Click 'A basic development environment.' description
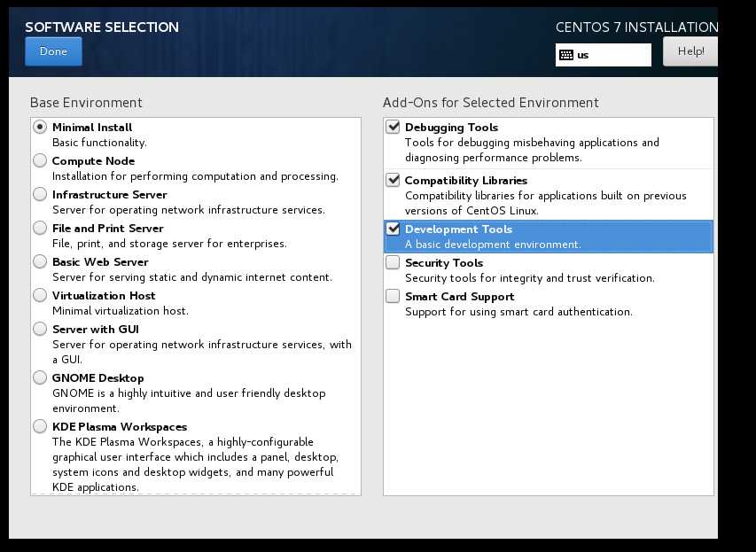This screenshot has width=756, height=552. [x=494, y=245]
